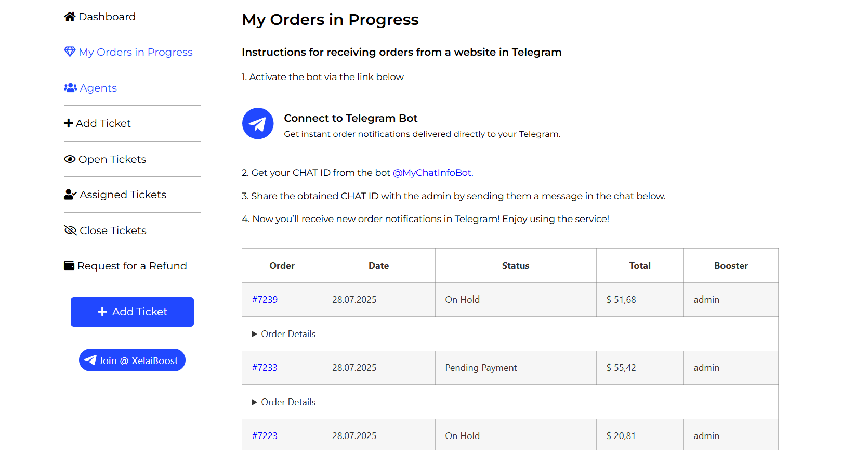Viewport: 868px width, 450px height.
Task: Open the @MyChatInfoBot link
Action: tap(432, 173)
